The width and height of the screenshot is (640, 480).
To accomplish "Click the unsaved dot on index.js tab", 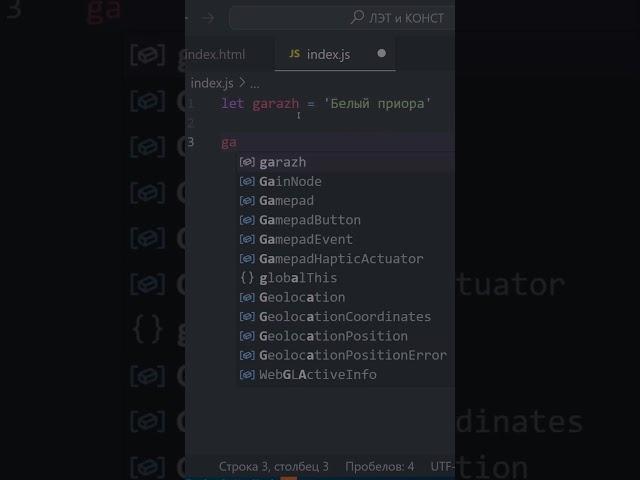I will [381, 54].
